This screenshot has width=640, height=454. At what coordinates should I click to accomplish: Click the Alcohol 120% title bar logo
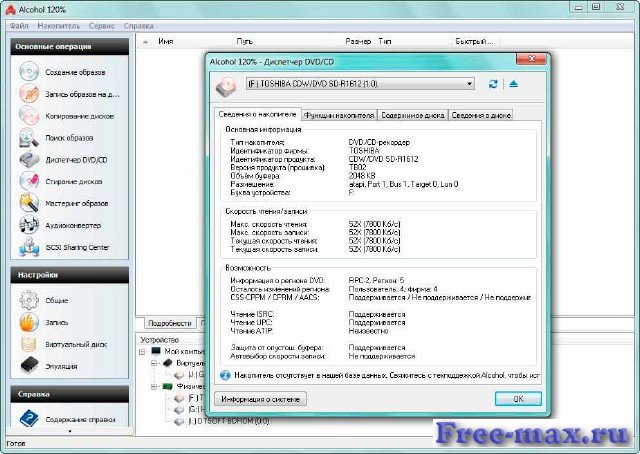coord(11,9)
